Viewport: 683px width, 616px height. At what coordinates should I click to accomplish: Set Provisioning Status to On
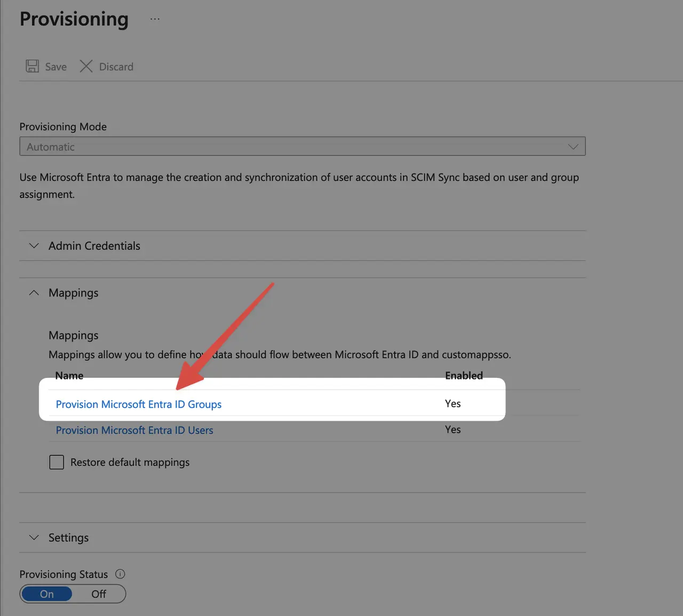(x=47, y=594)
